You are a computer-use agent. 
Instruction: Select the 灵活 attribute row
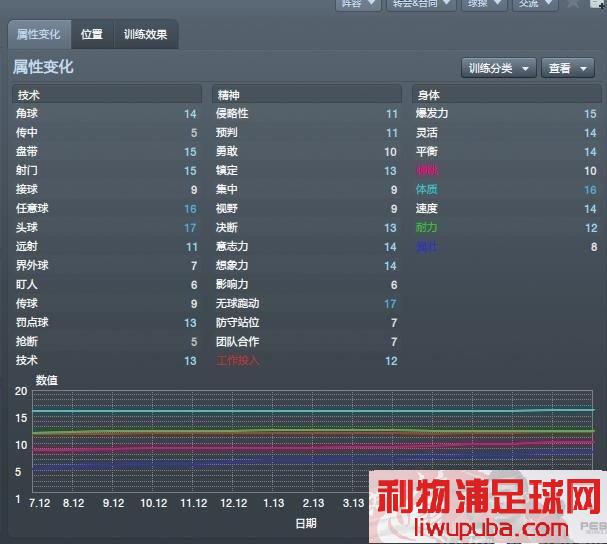click(506, 132)
